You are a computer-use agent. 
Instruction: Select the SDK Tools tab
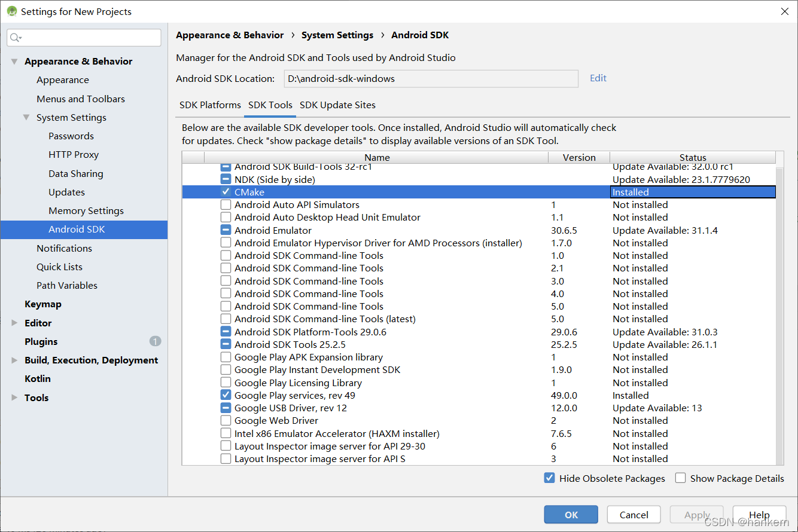(270, 105)
